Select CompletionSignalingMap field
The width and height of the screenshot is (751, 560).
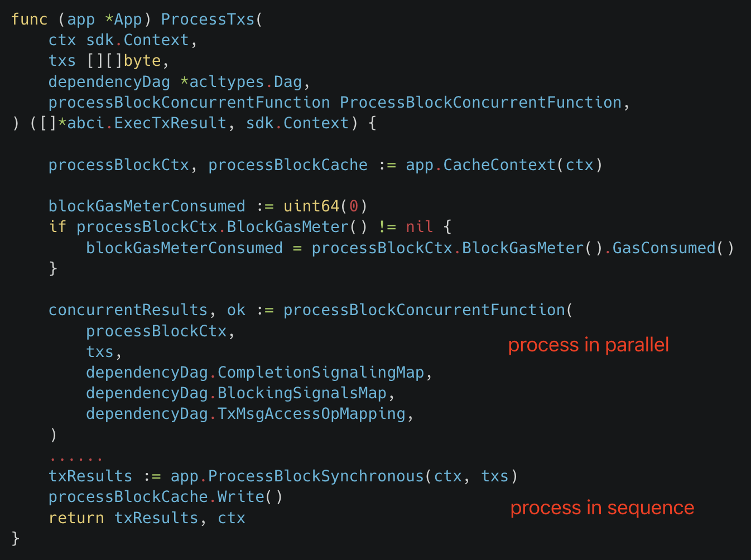321,373
